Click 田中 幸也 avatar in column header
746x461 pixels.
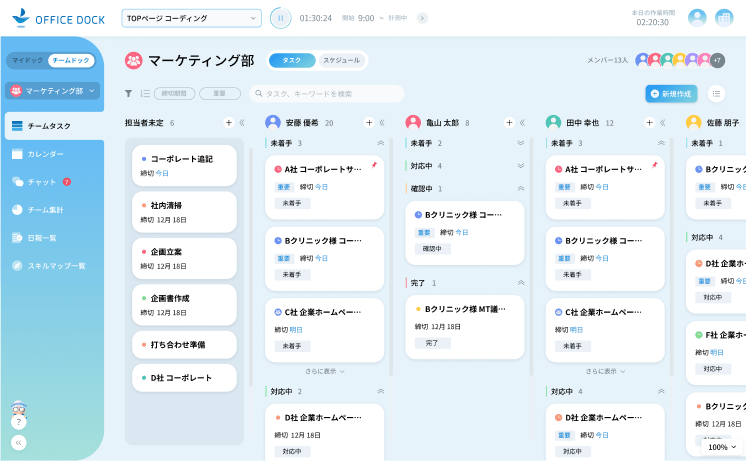553,122
